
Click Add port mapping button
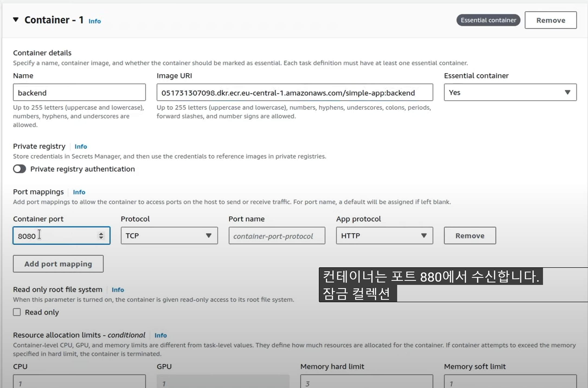coord(58,264)
